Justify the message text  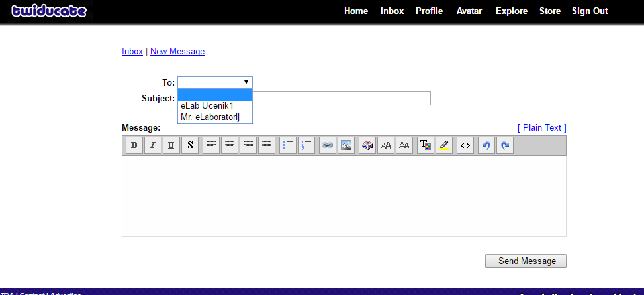[267, 145]
